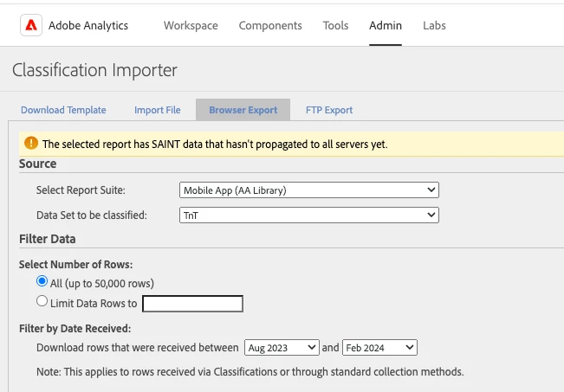Click the Source section heading
Viewport: 564px width, 392px height.
[x=37, y=164]
